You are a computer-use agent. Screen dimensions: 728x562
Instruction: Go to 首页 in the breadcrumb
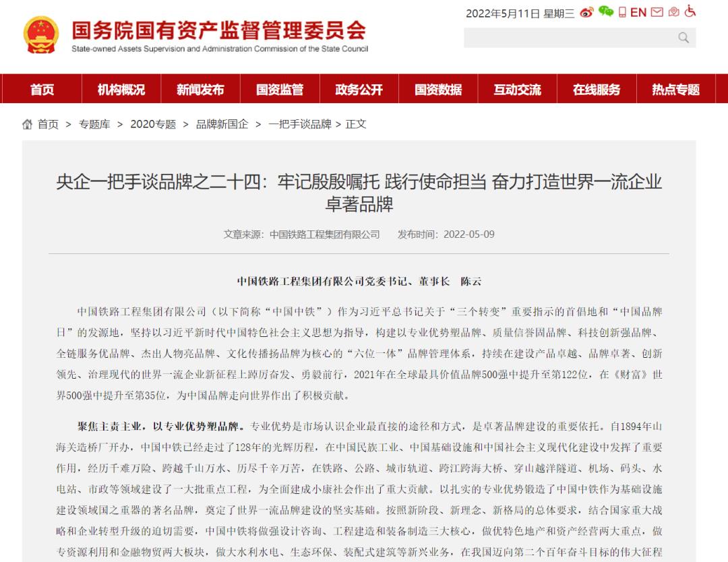[x=48, y=124]
